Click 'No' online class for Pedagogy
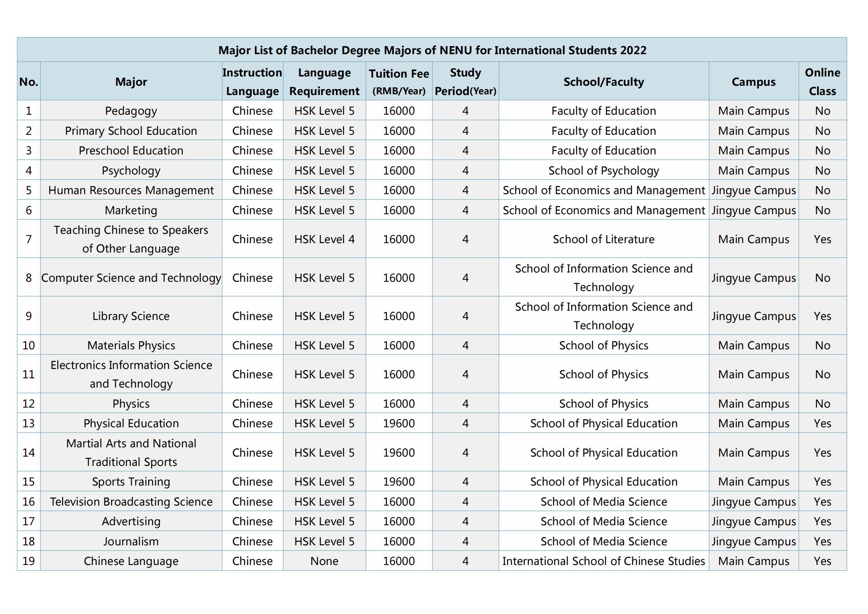The width and height of the screenshot is (868, 614). pos(822,111)
